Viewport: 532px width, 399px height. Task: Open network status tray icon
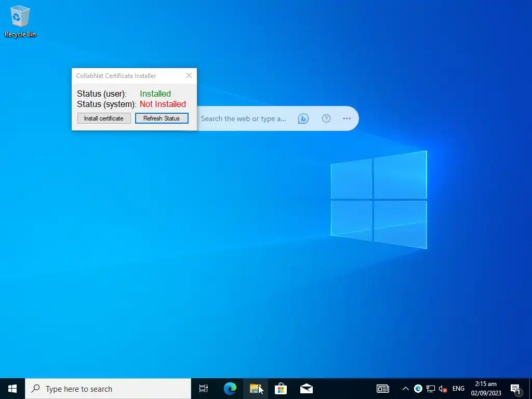pos(431,389)
